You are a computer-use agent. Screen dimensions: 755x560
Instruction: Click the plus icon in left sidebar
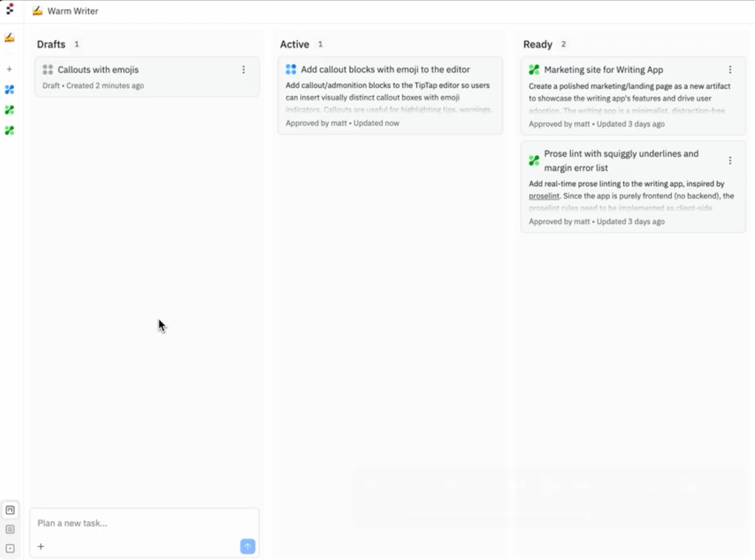(9, 69)
